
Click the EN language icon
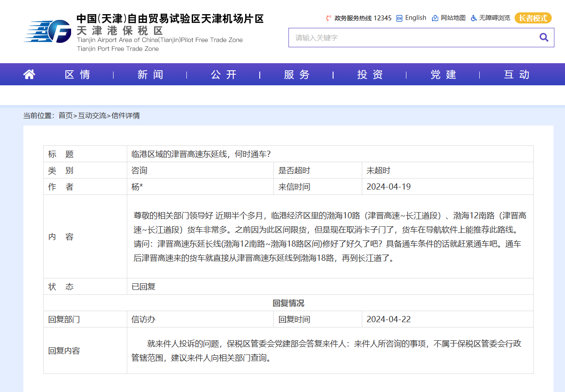(399, 18)
